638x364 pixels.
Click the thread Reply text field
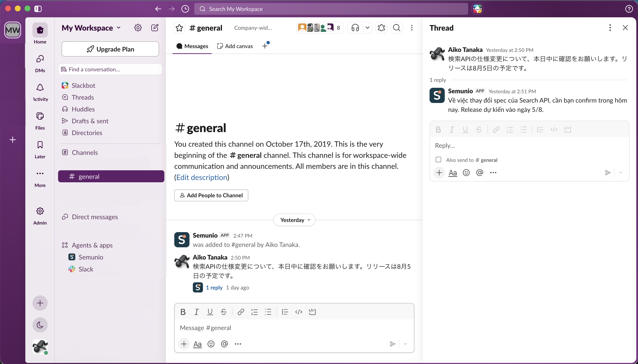click(529, 146)
